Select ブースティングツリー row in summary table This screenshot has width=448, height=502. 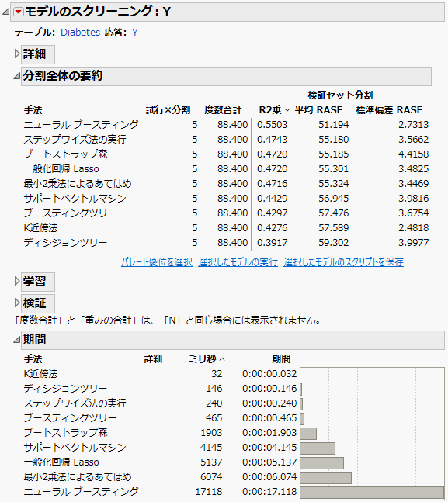click(x=226, y=213)
